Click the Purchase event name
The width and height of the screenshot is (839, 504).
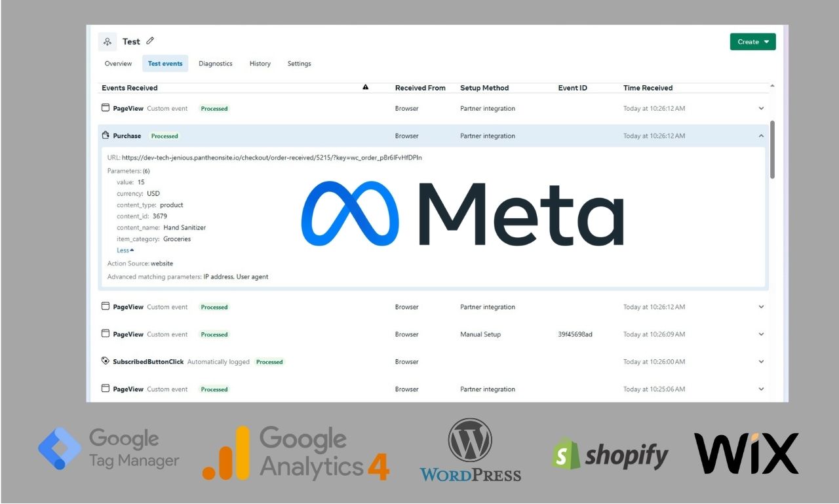tap(127, 136)
